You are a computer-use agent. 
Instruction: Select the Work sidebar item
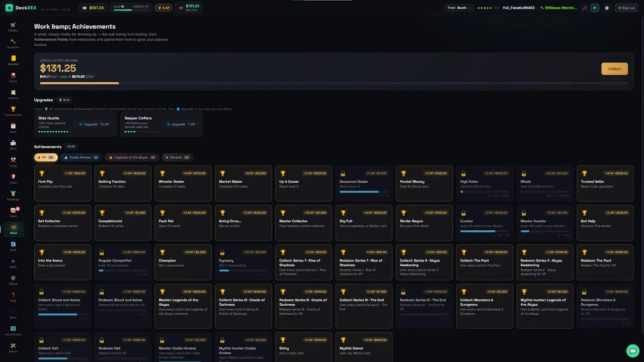(x=13, y=229)
